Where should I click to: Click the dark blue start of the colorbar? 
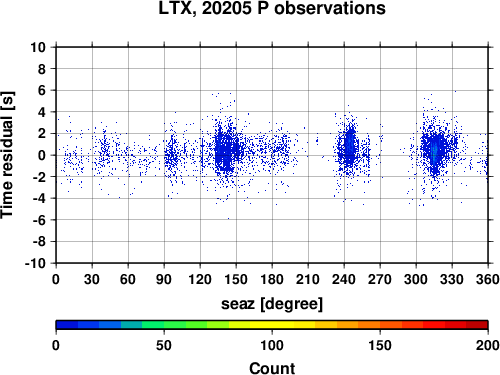point(67,325)
